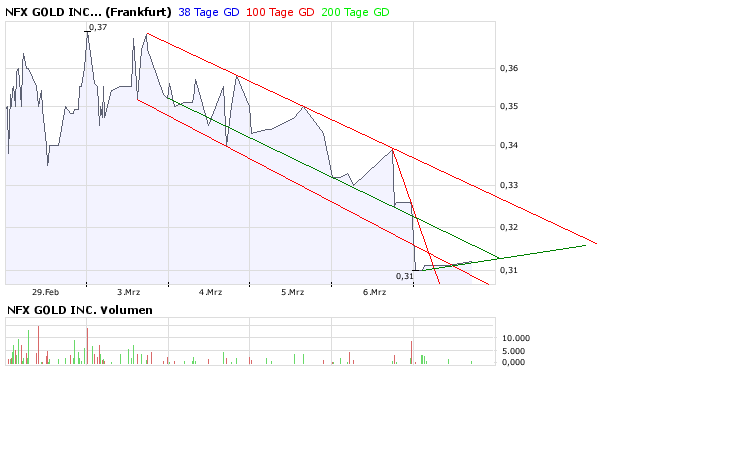The width and height of the screenshot is (738, 475).
Task: Click the '0,34' price axis label
Action: point(509,145)
